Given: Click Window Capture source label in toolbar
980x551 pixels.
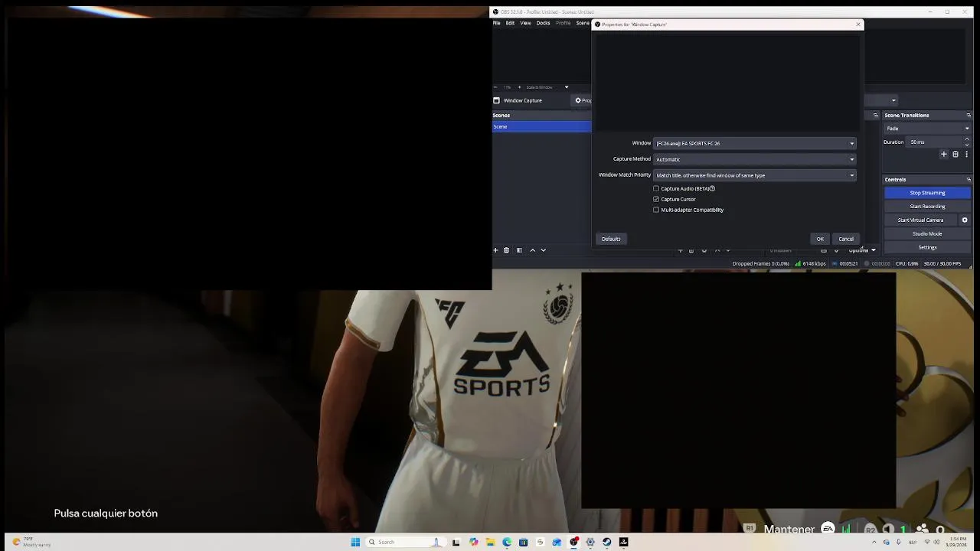Looking at the screenshot, I should (523, 100).
